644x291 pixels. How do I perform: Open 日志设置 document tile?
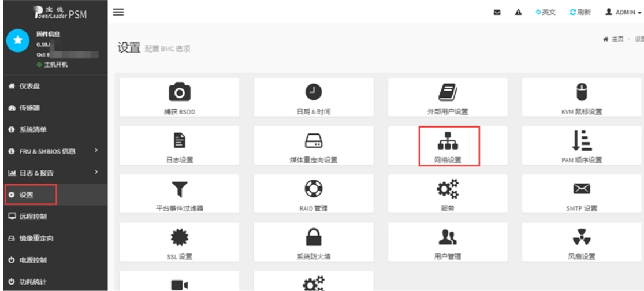point(180,145)
